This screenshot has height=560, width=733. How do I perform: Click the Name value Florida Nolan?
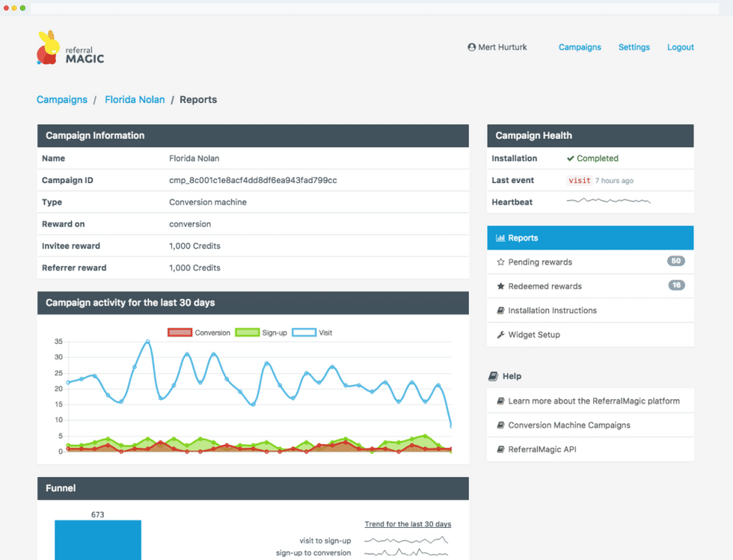point(194,159)
